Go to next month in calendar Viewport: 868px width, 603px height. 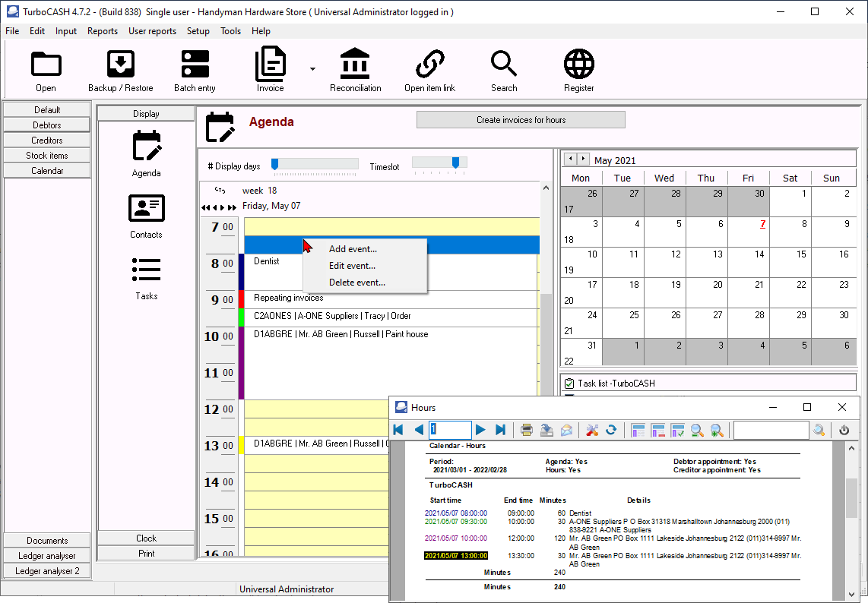(x=583, y=159)
